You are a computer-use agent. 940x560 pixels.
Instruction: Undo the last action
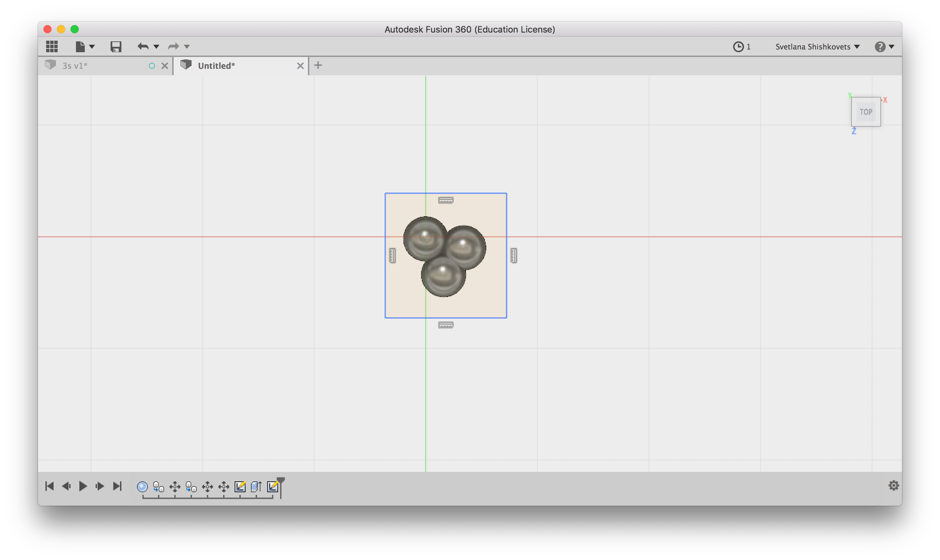point(143,46)
